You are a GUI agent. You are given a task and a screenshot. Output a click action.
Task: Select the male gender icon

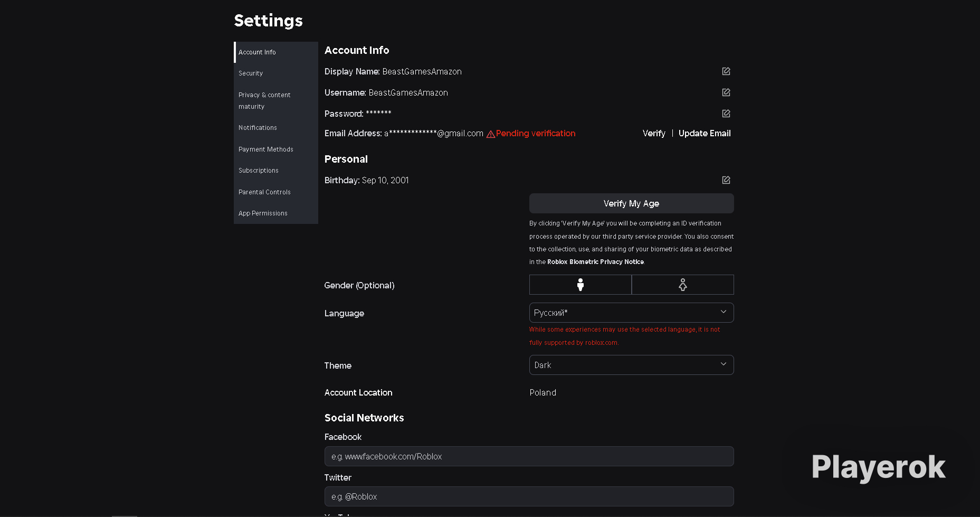581,285
